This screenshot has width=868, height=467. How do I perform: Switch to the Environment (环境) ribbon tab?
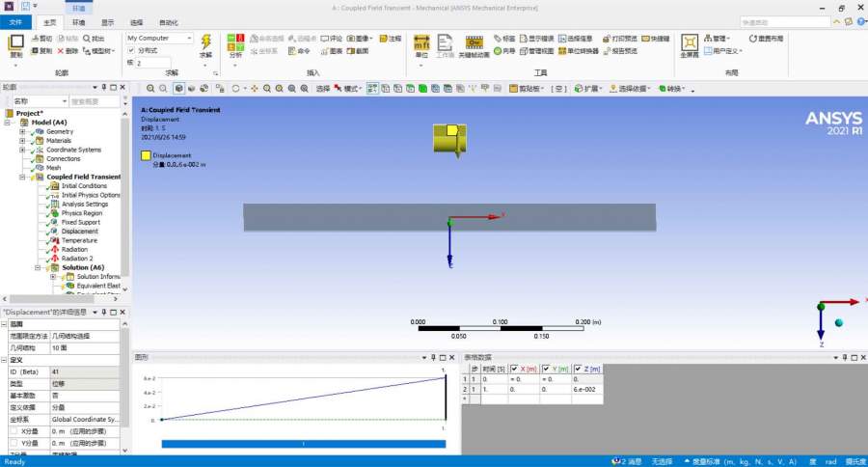pos(79,23)
